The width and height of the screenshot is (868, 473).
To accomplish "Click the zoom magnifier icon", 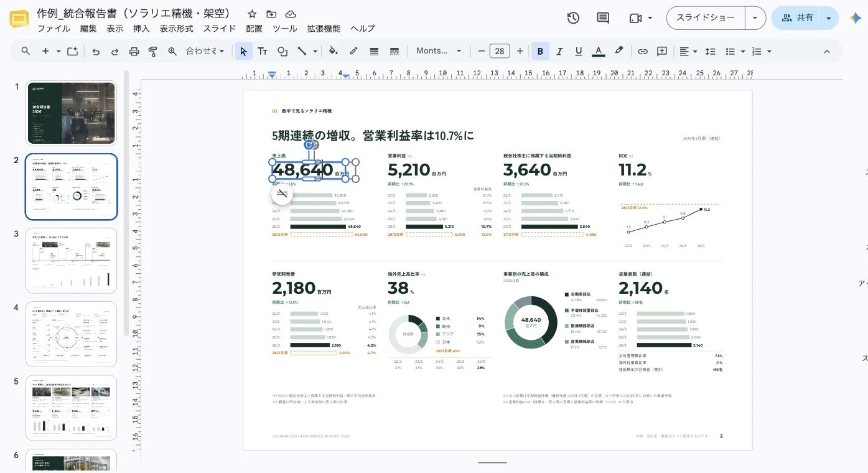I will point(172,51).
